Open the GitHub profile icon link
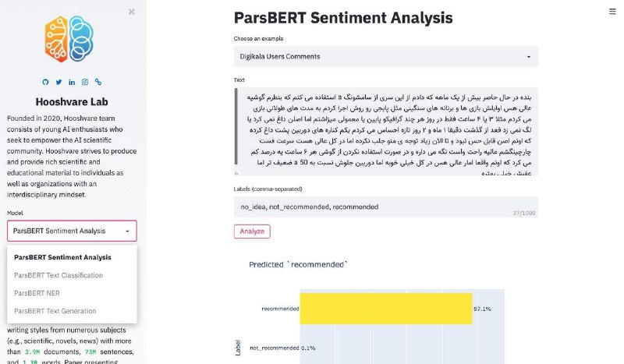 point(45,82)
